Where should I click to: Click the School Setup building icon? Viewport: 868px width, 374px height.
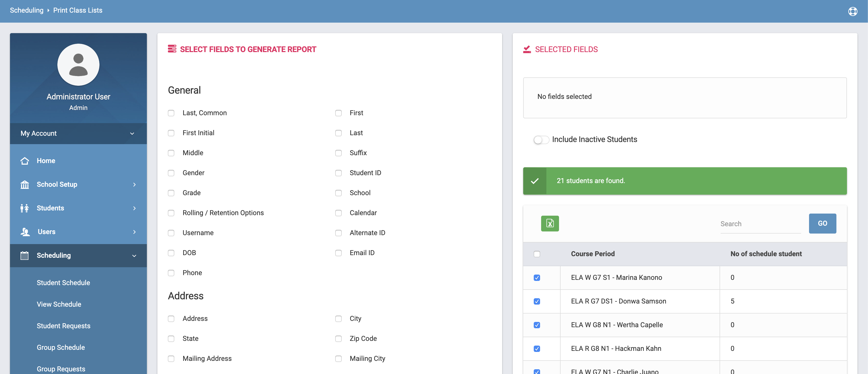[x=24, y=184]
